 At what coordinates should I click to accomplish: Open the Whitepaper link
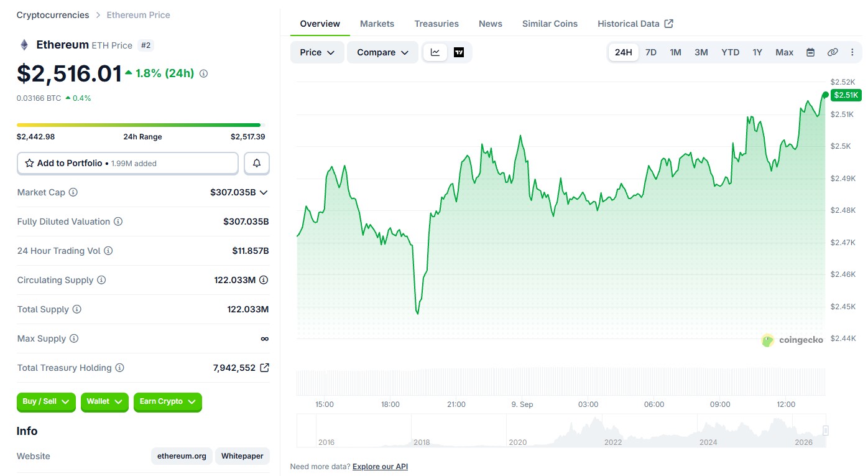click(x=242, y=456)
